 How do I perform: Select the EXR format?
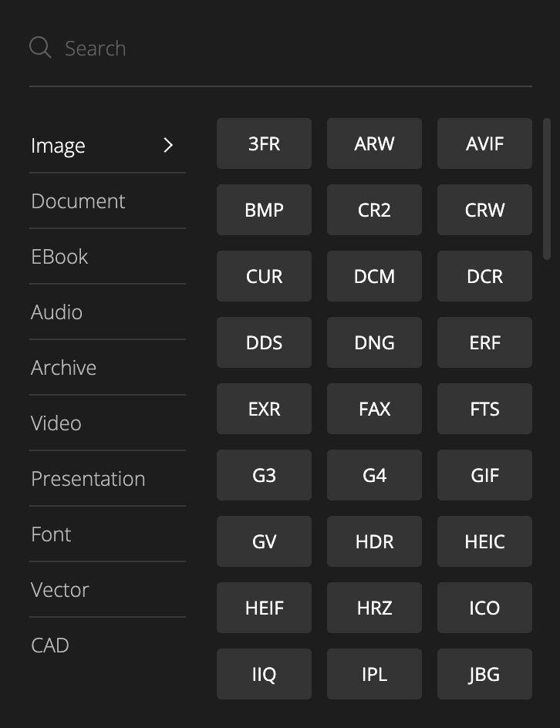tap(265, 409)
